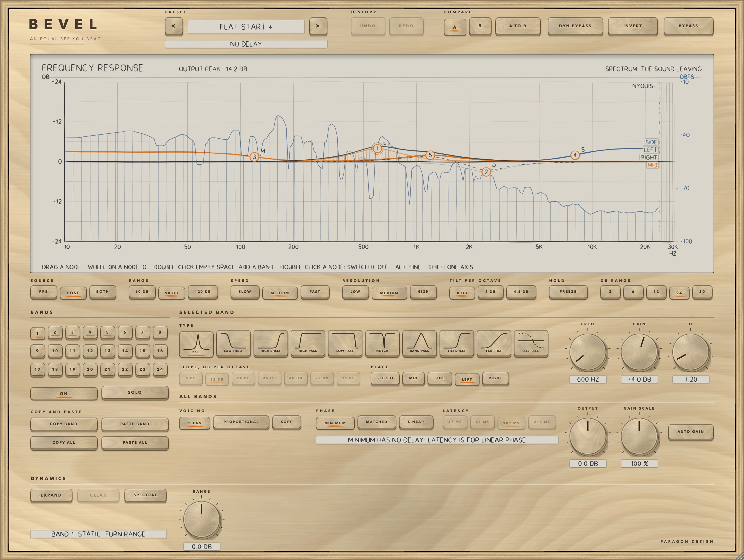Enable the FREEZE hold button
This screenshot has height=560, width=744.
point(568,292)
